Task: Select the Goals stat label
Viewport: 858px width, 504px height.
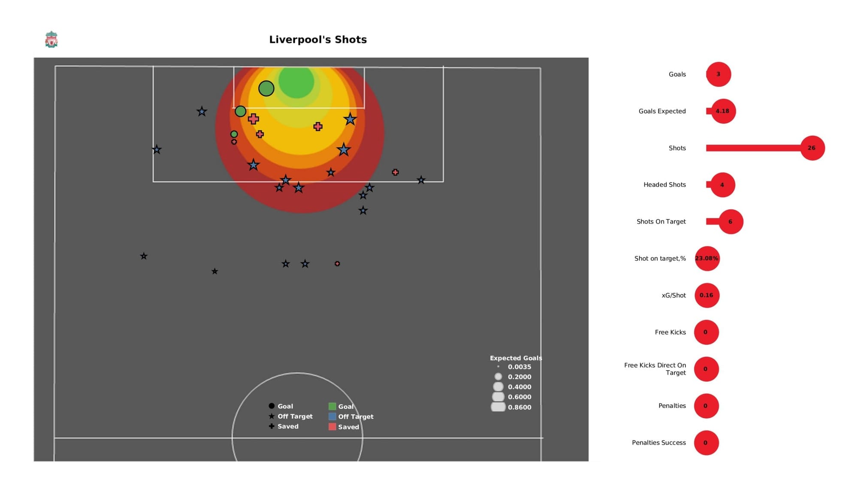Action: click(x=678, y=73)
